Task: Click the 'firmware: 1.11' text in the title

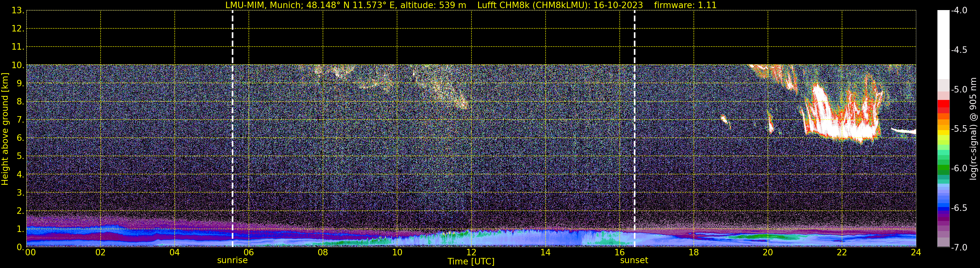Action: pyautogui.click(x=685, y=5)
